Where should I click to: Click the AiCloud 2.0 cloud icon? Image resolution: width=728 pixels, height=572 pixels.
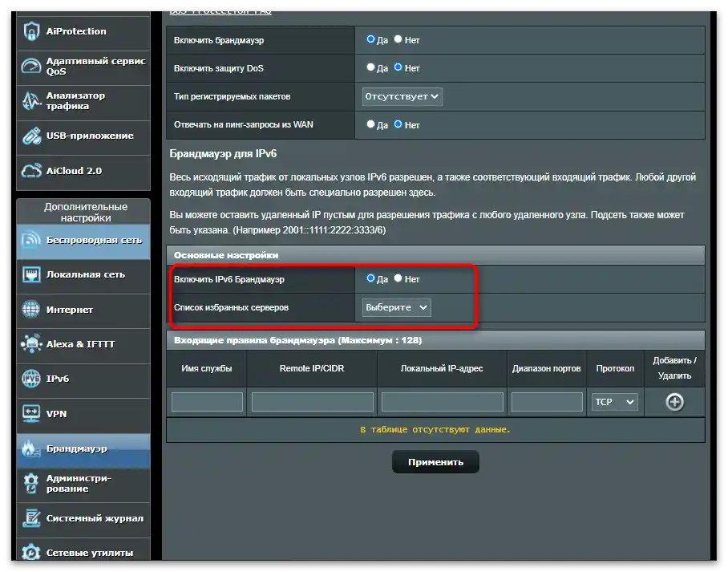[31, 171]
